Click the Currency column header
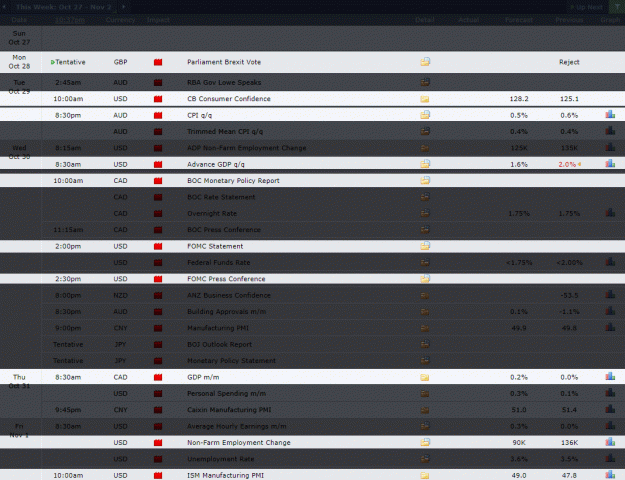Image resolution: width=625 pixels, height=480 pixels. click(120, 20)
